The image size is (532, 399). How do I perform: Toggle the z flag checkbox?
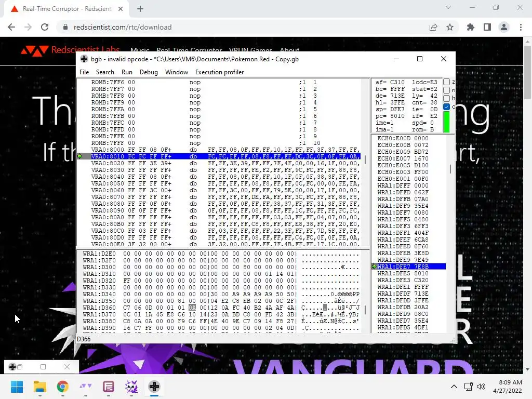[x=446, y=82]
